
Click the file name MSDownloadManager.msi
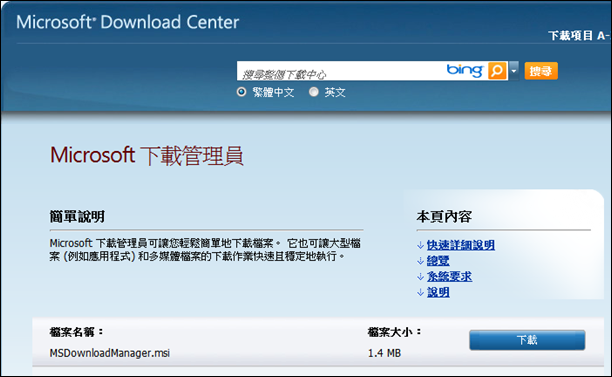[109, 353]
